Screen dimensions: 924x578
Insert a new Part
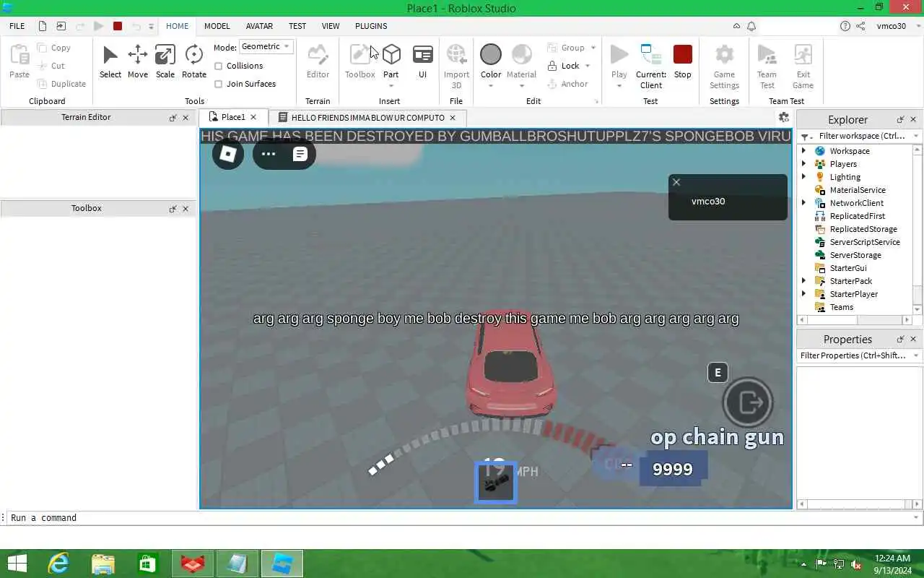(391, 61)
